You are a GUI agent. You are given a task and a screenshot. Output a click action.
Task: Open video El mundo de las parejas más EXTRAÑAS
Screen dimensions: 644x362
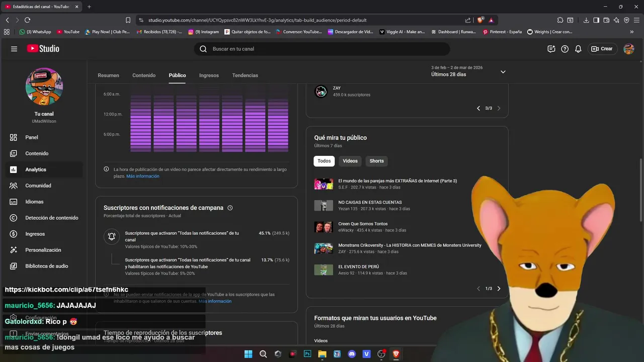tap(397, 181)
